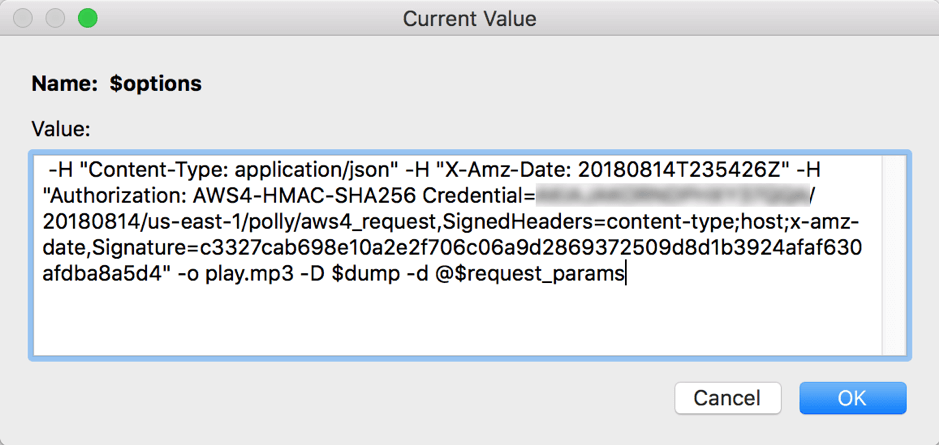Click the Current Value title bar
This screenshot has width=939, height=445.
(470, 19)
